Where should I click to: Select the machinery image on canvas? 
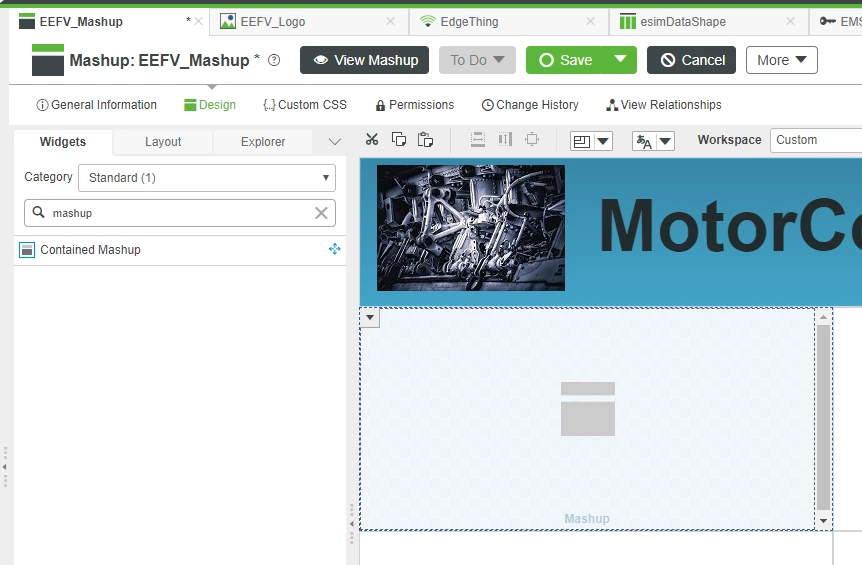pos(471,228)
